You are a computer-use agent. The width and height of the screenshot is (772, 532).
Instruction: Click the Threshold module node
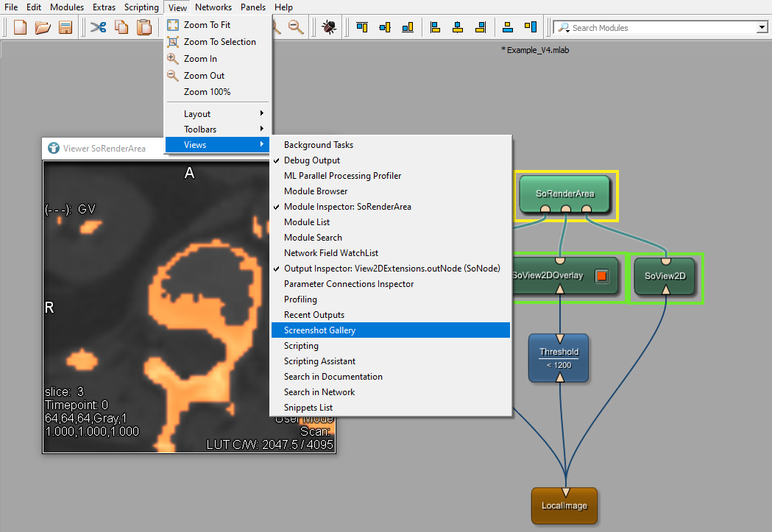559,358
